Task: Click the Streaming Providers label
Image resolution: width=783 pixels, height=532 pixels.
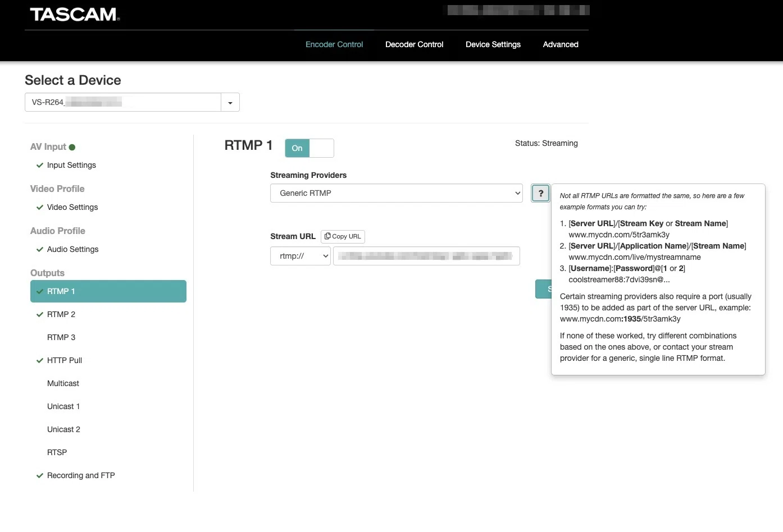Action: (308, 175)
